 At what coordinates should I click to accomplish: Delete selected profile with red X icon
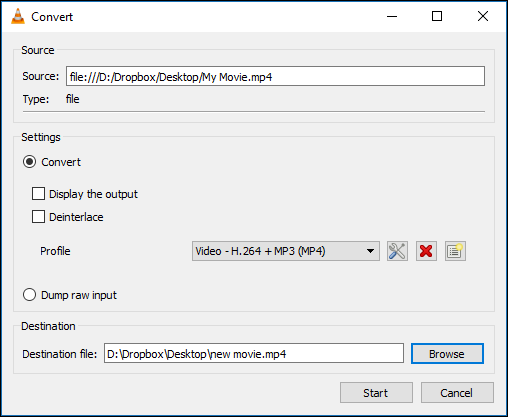[426, 251]
